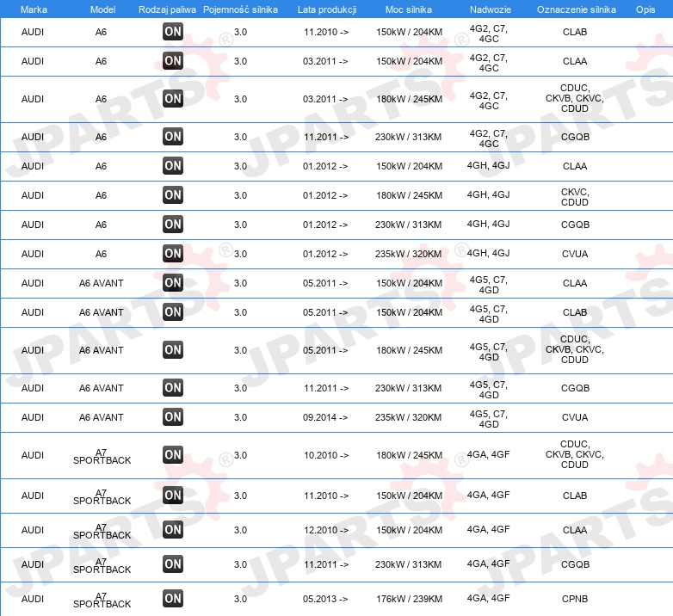
Task: Select the 4G5, C7, 4GD body cell in the 09.2014 row
Action: 489,419
